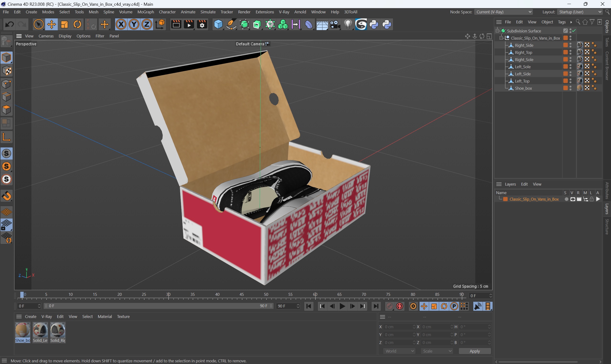This screenshot has height=364, width=611.
Task: Open the V-Ray menu
Action: (x=284, y=12)
